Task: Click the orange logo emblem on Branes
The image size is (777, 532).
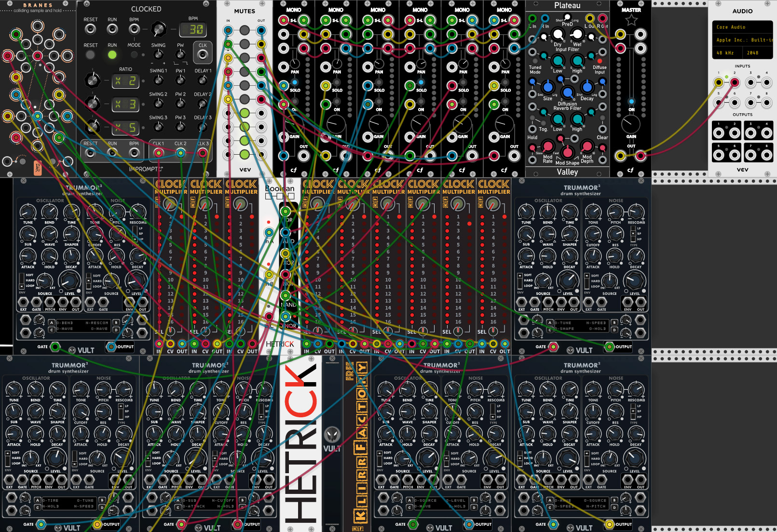Action: (x=38, y=168)
